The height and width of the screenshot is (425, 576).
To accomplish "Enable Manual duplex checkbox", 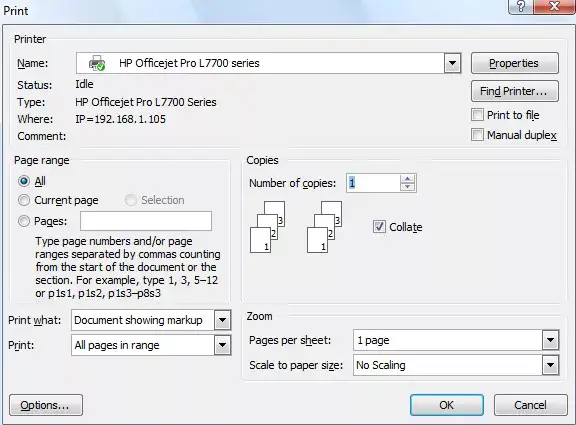I will point(477,134).
